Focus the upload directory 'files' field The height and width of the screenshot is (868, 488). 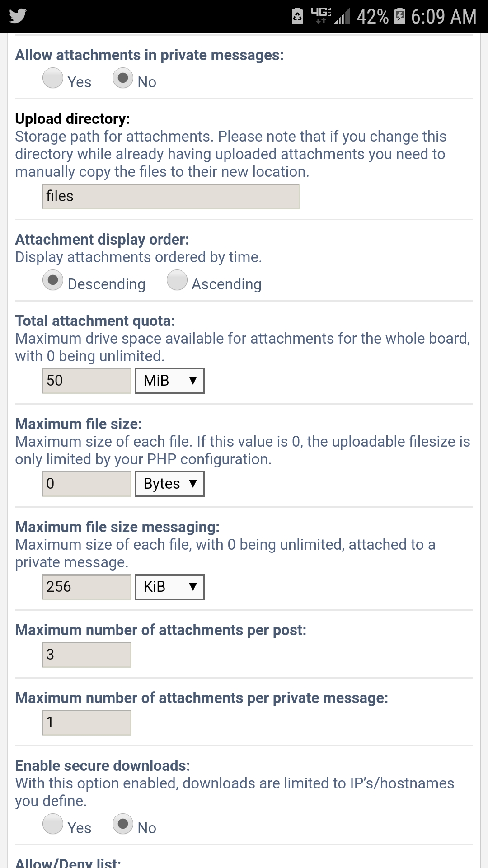pyautogui.click(x=171, y=197)
